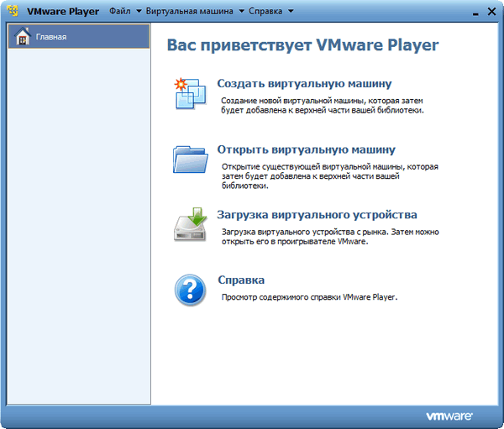Open the Справка menu in the title bar

[x=265, y=11]
